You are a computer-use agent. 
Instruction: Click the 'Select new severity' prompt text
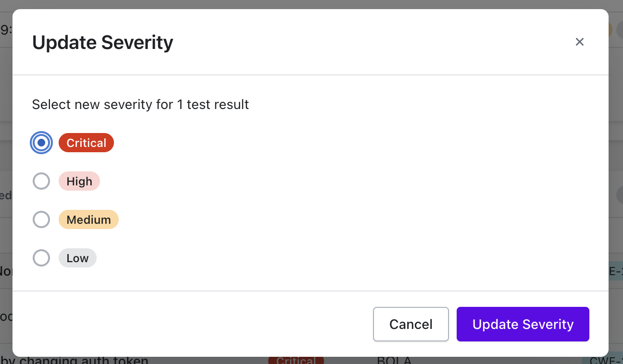pyautogui.click(x=140, y=104)
